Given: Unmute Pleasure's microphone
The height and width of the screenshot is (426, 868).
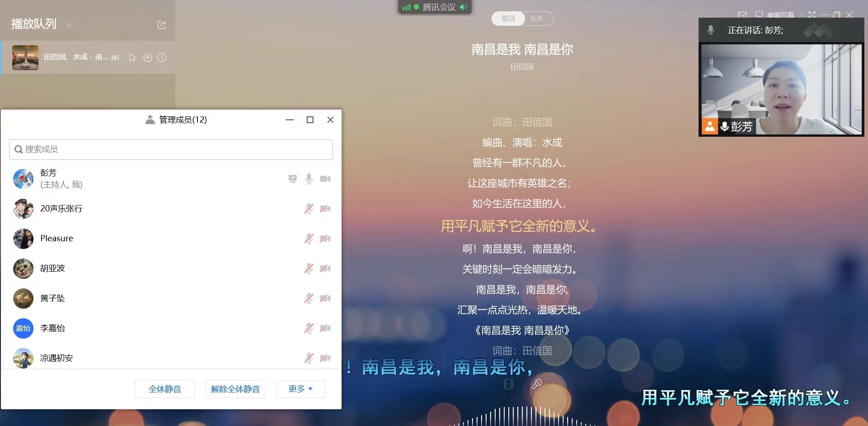Looking at the screenshot, I should [309, 239].
